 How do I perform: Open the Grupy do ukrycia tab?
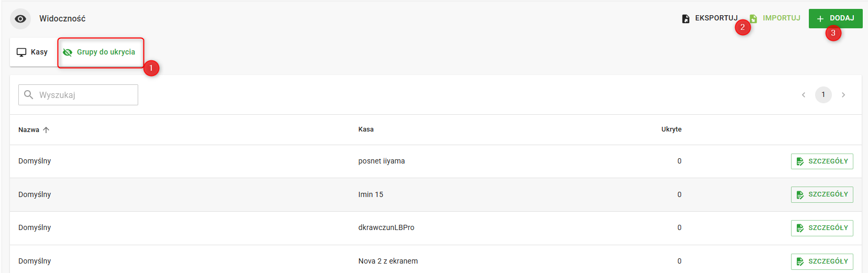coord(101,52)
